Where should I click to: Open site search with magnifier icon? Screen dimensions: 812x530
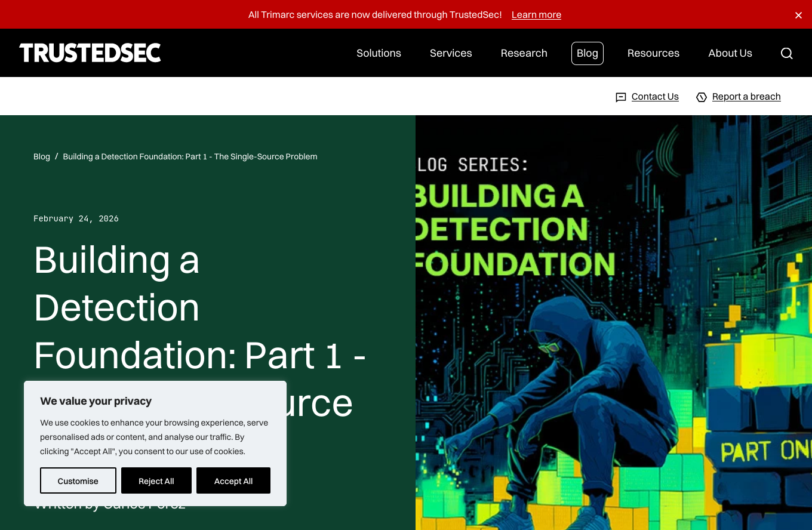pos(786,53)
